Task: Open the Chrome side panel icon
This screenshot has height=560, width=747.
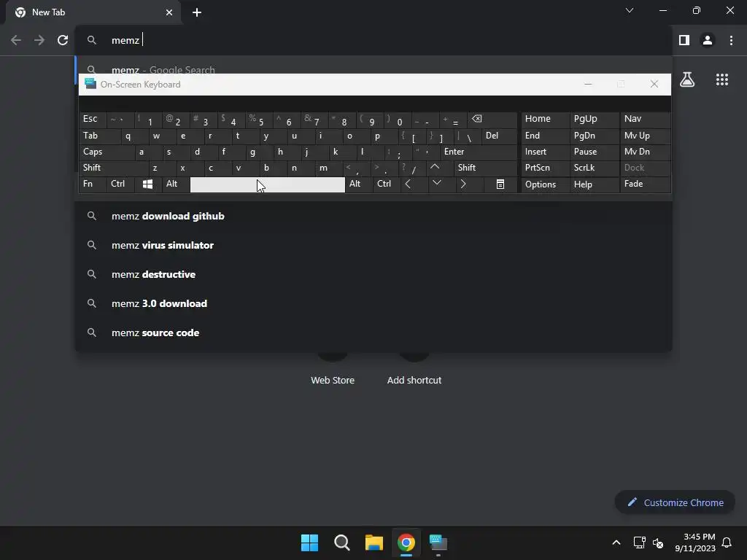Action: 684,40
